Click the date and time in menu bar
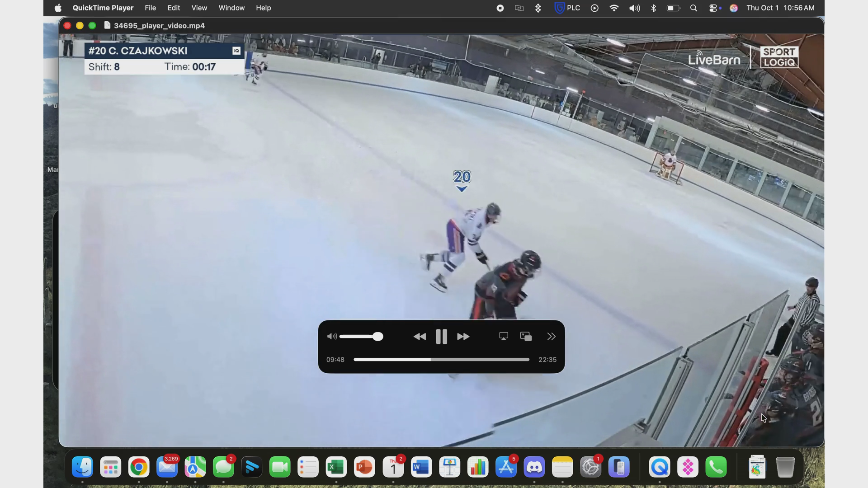The width and height of the screenshot is (868, 488). [x=780, y=8]
